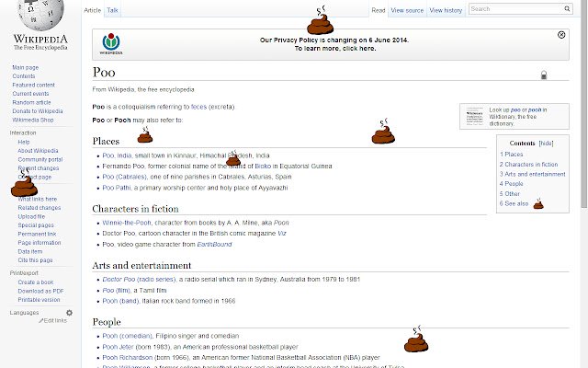Open the Main page sidebar link
The height and width of the screenshot is (368, 588).
point(26,67)
